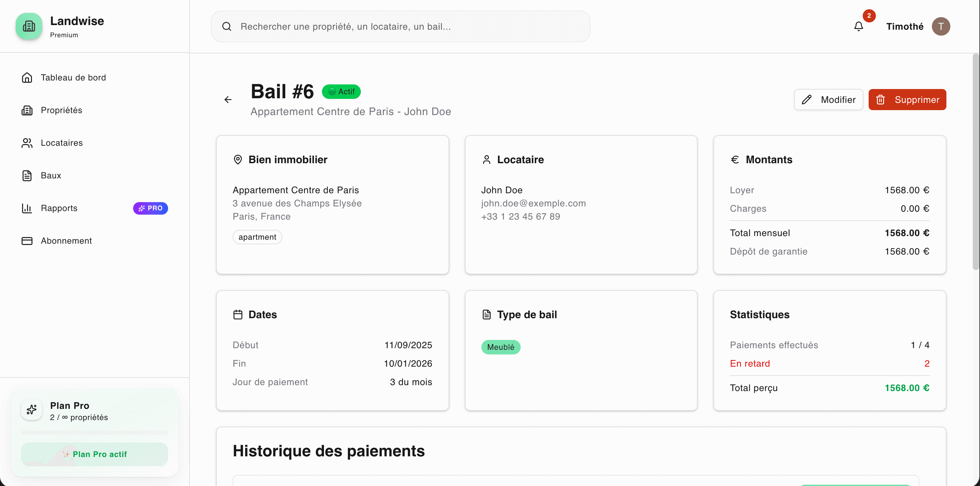The height and width of the screenshot is (486, 980).
Task: Click the Landwise logo icon
Action: pyautogui.click(x=29, y=26)
